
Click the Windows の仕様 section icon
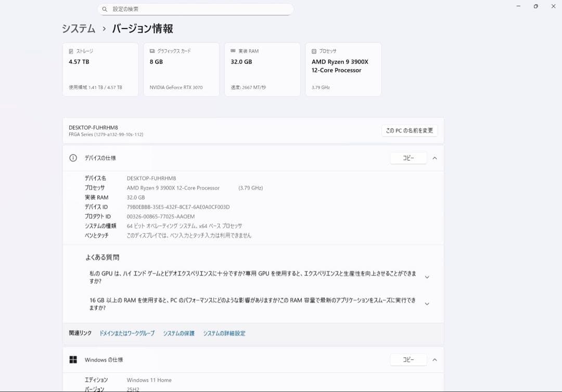(73, 359)
